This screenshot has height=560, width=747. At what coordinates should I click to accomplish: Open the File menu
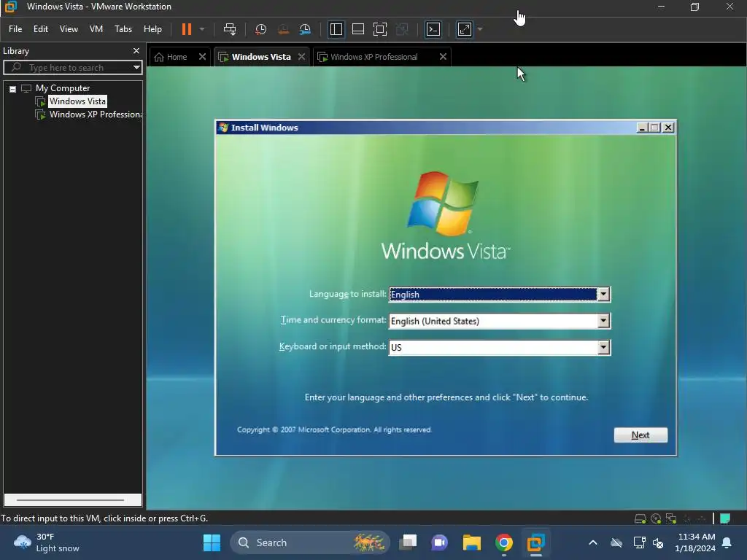click(x=15, y=29)
